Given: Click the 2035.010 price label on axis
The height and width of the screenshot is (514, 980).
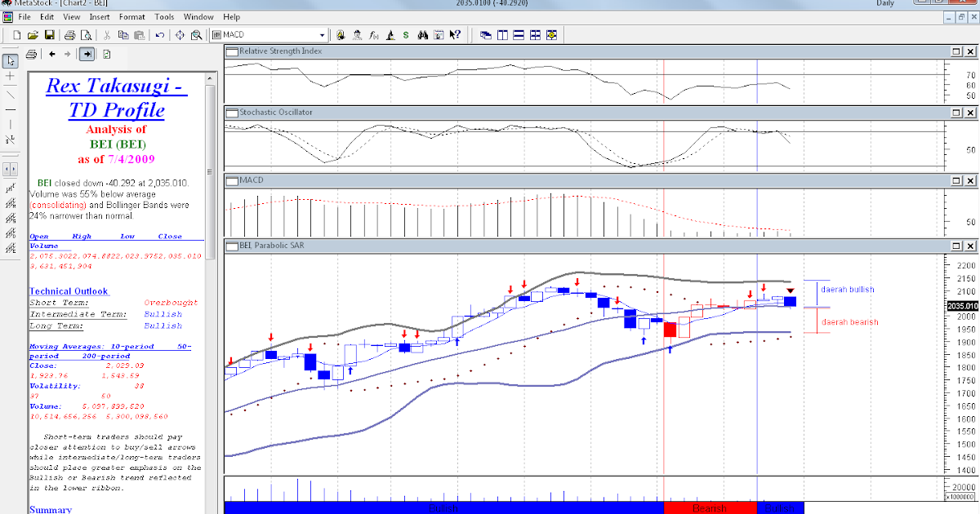Looking at the screenshot, I should click(962, 306).
